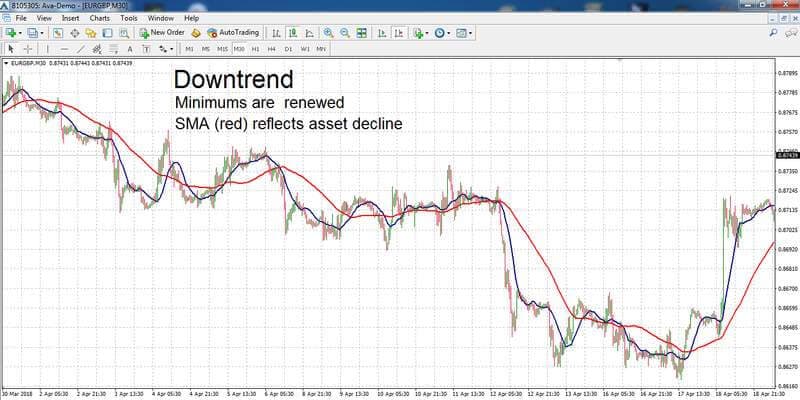Image resolution: width=800 pixels, height=400 pixels.
Task: Select the Equidistant Channel tool
Action: [x=97, y=49]
